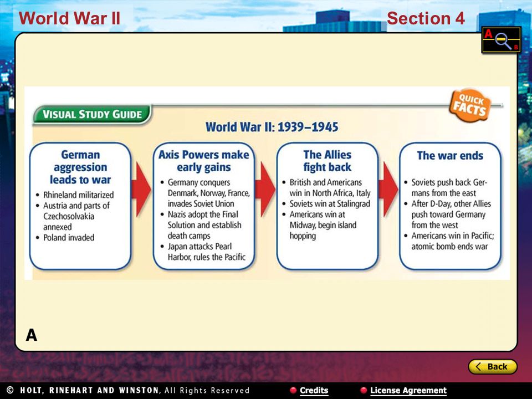Click the 'Americans win in Pacific' bullet
This screenshot has width=532, height=399.
[x=449, y=241]
